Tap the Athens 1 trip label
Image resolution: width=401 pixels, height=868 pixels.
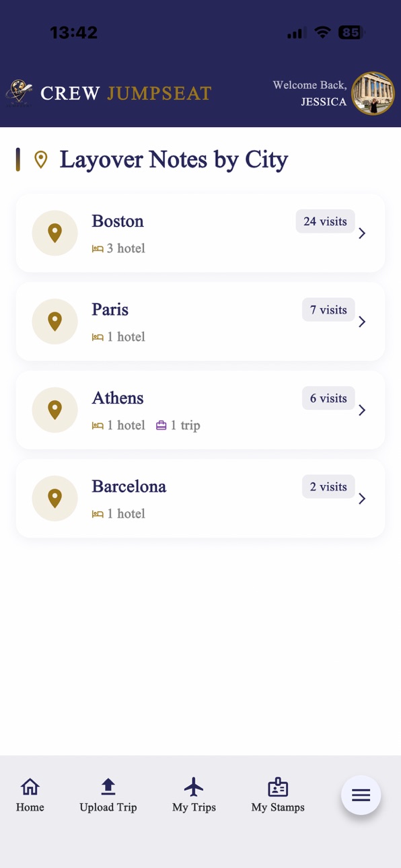tap(178, 425)
